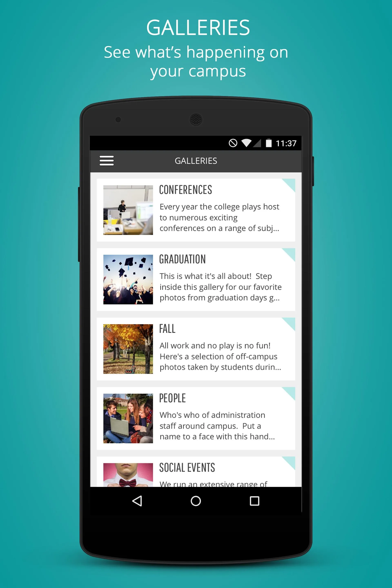This screenshot has height=588, width=392.
Task: Expand the Conferences gallery entry
Action: [196, 210]
